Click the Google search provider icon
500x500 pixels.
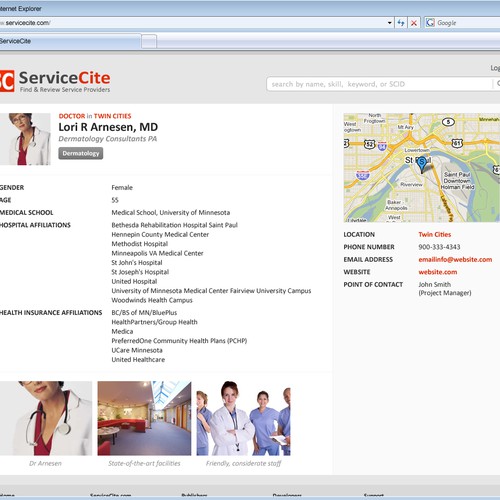tap(430, 23)
